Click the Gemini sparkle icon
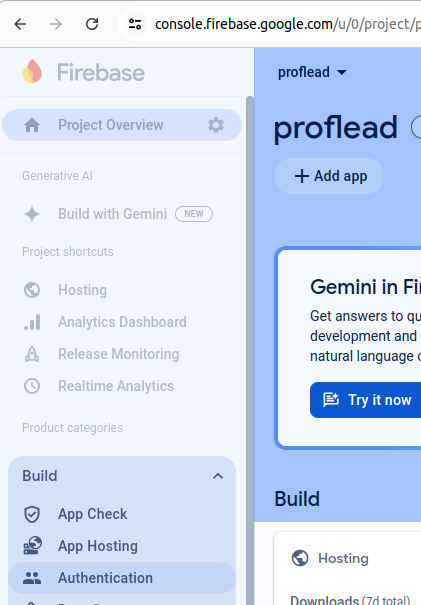Viewport: 421px width, 605px height. click(x=32, y=214)
